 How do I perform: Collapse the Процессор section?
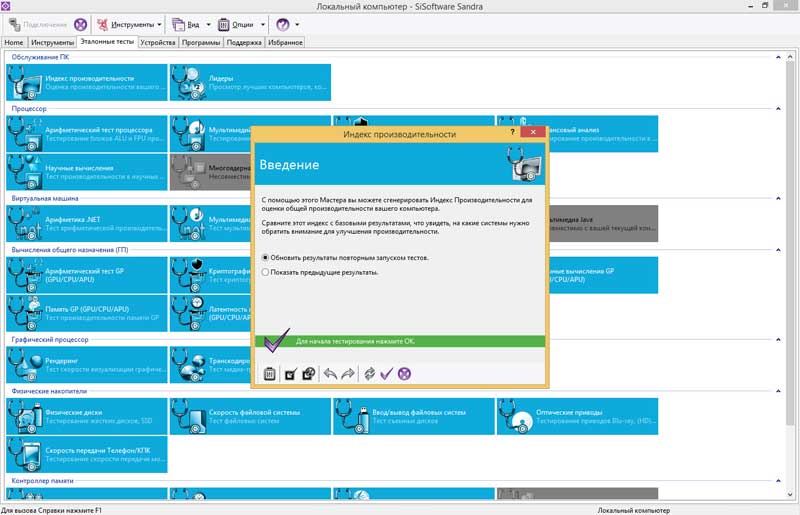[x=778, y=109]
